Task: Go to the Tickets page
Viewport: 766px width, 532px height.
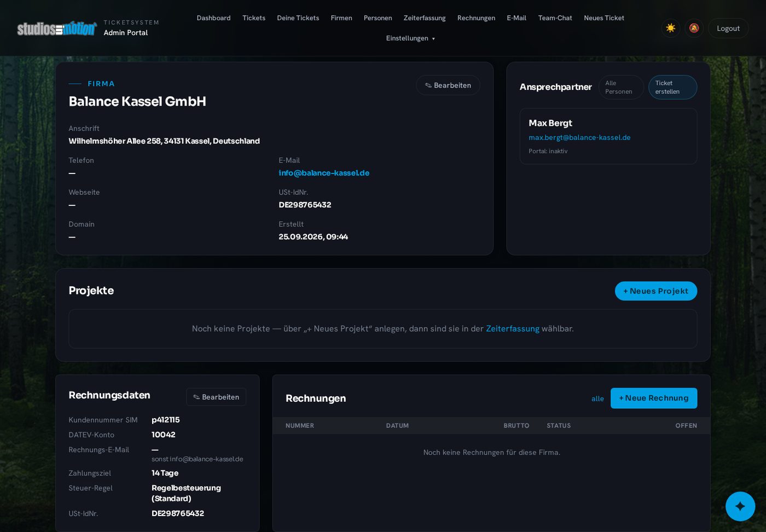Action: (254, 18)
